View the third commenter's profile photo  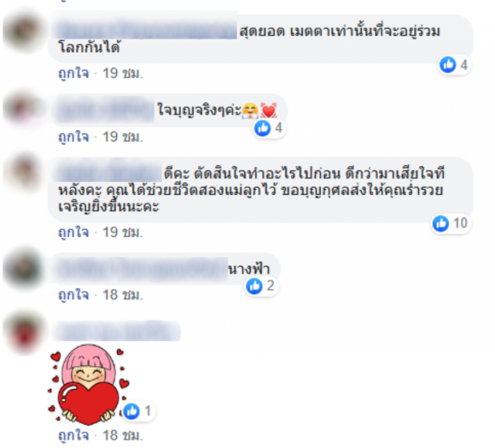point(23,173)
